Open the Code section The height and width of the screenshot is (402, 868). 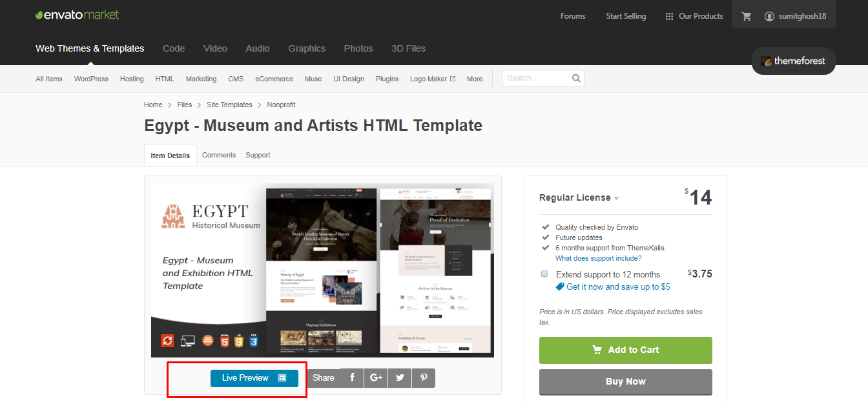(174, 48)
